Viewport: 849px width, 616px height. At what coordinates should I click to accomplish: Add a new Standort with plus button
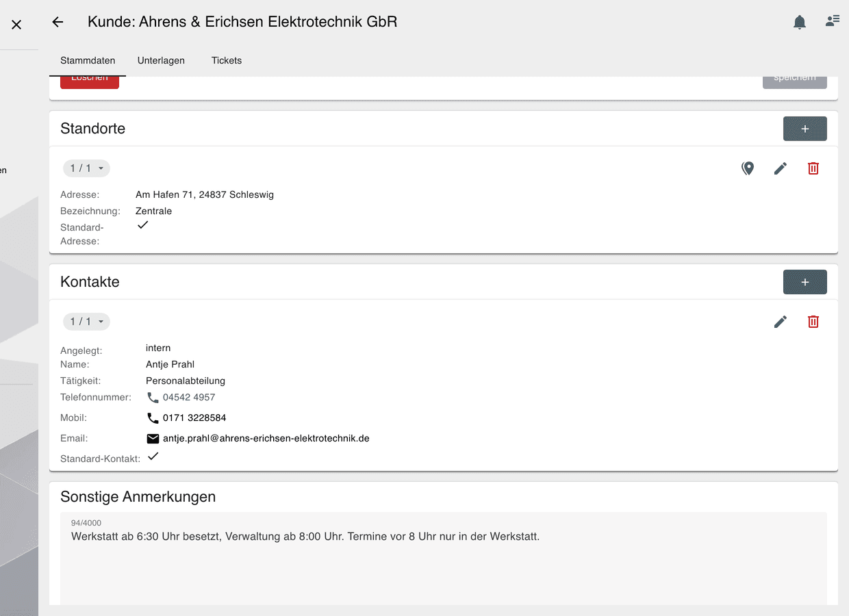805,129
